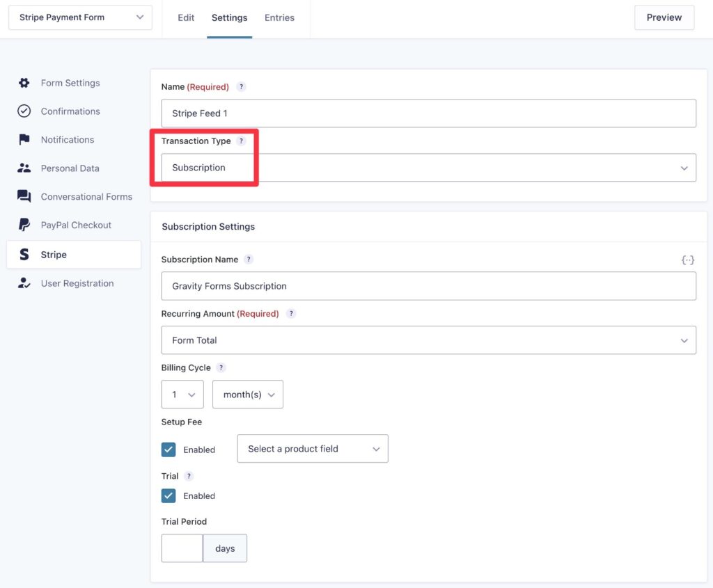Uncheck the Trial Enabled checkbox
The width and height of the screenshot is (713, 588).
point(169,495)
